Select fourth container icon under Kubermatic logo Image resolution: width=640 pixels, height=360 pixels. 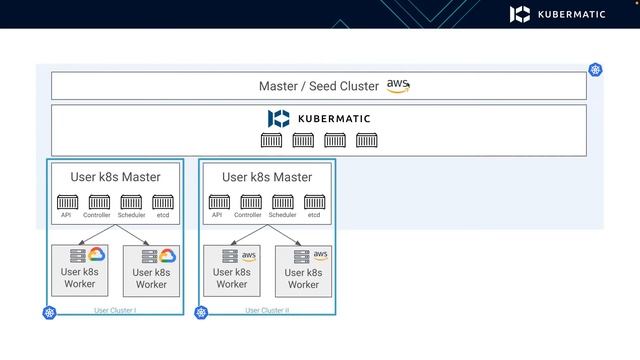click(x=367, y=140)
